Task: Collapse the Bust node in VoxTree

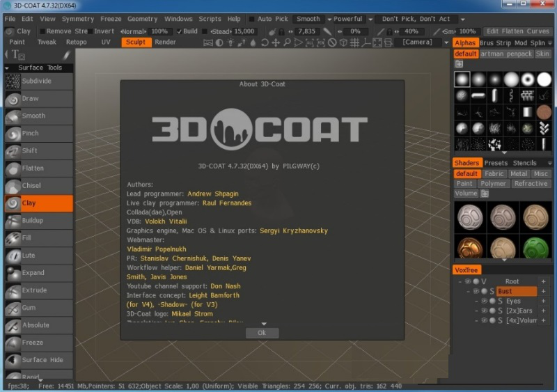Action: (468, 292)
